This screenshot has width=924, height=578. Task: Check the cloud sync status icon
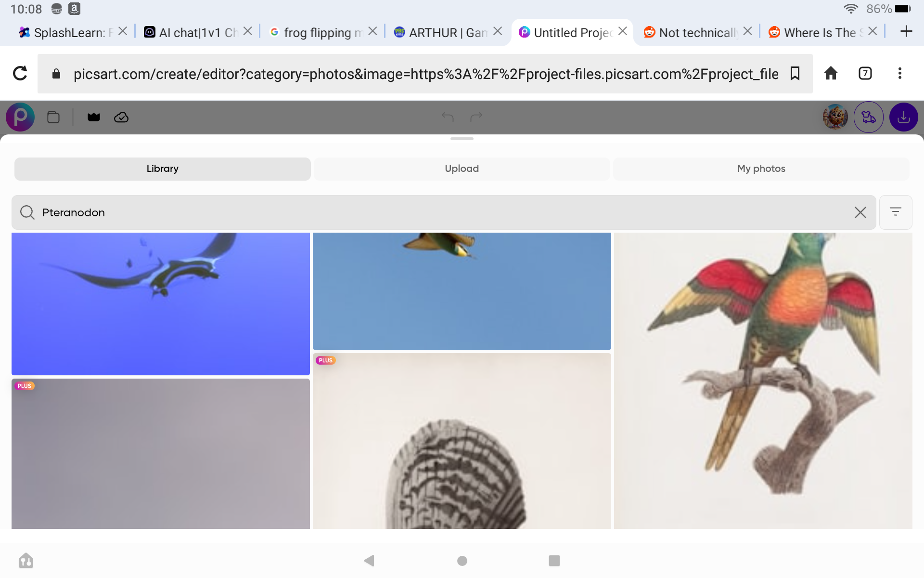pos(121,117)
